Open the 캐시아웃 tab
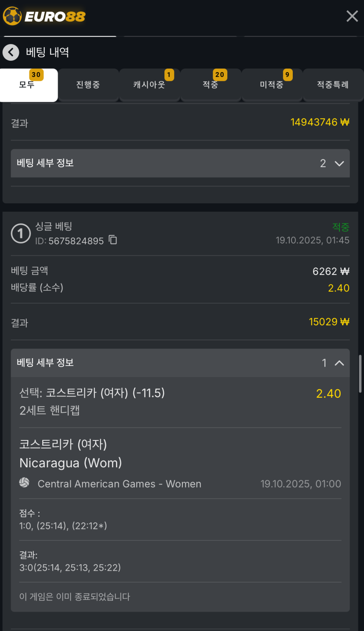Screen dimensions: 364x631 149,84
